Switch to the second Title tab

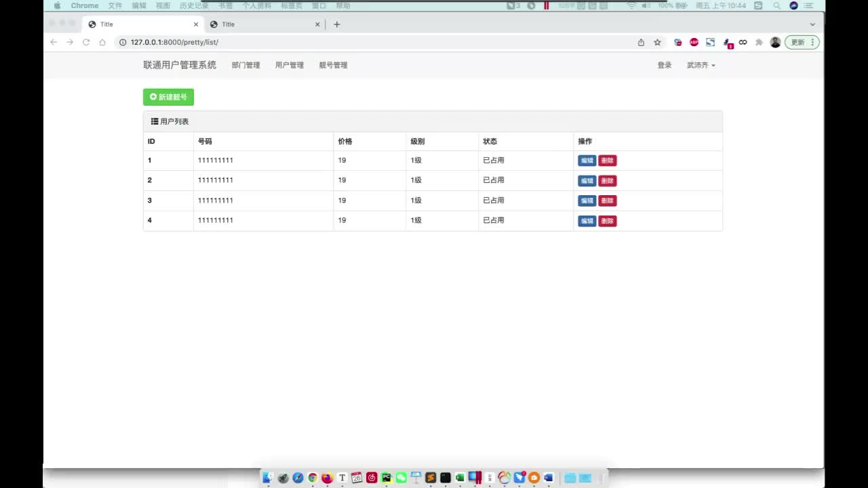click(x=264, y=24)
